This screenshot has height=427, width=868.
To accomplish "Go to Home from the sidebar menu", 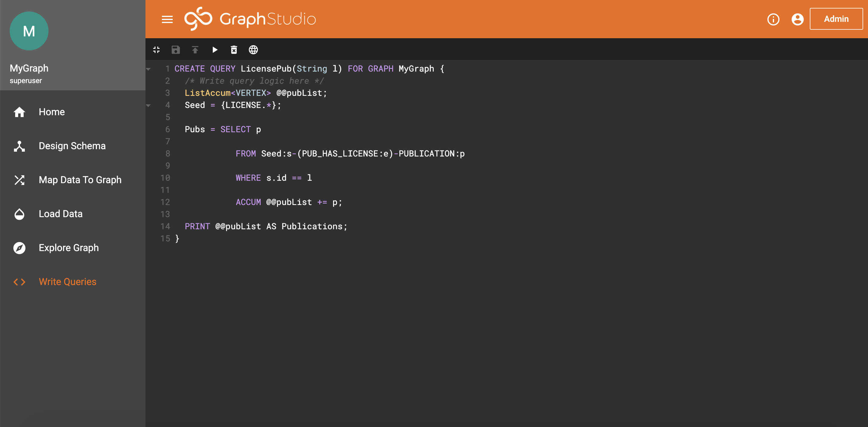I will pyautogui.click(x=52, y=112).
